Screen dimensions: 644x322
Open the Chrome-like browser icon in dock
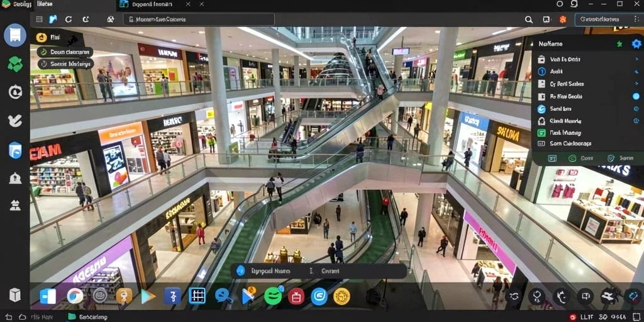pos(75,296)
